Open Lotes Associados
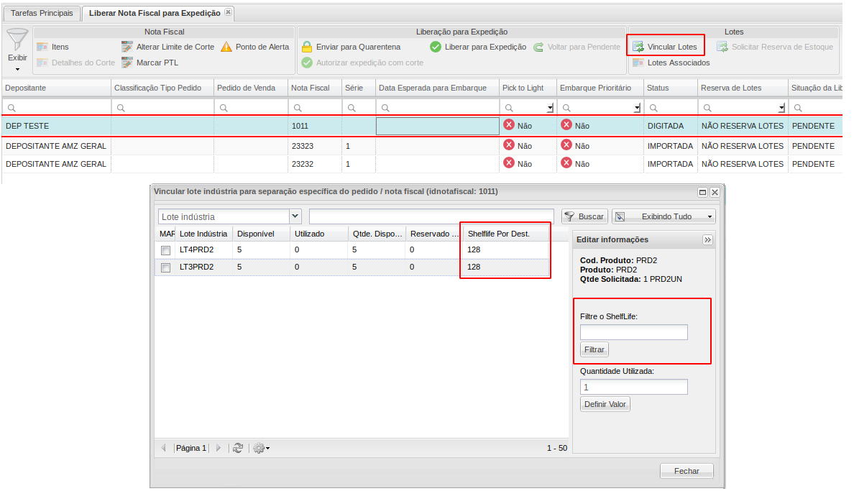The width and height of the screenshot is (854, 504). point(671,63)
